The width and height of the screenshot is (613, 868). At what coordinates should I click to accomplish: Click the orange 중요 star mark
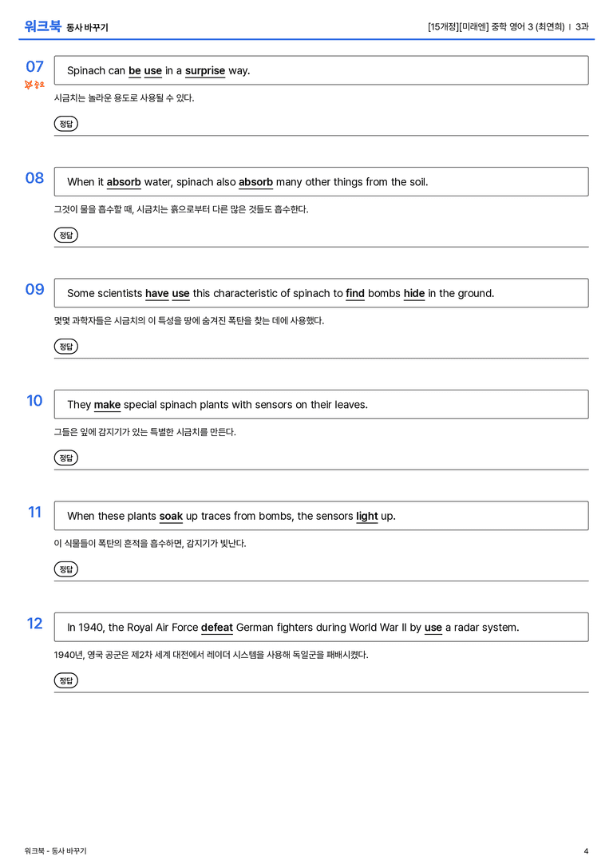(34, 84)
